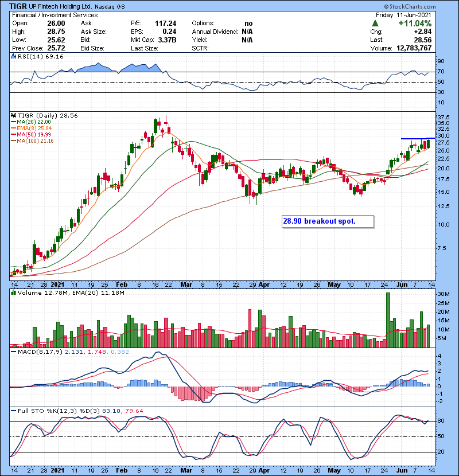Click the RSI(14) indicator icon
Screen dimensions: 459x476
coord(13,56)
